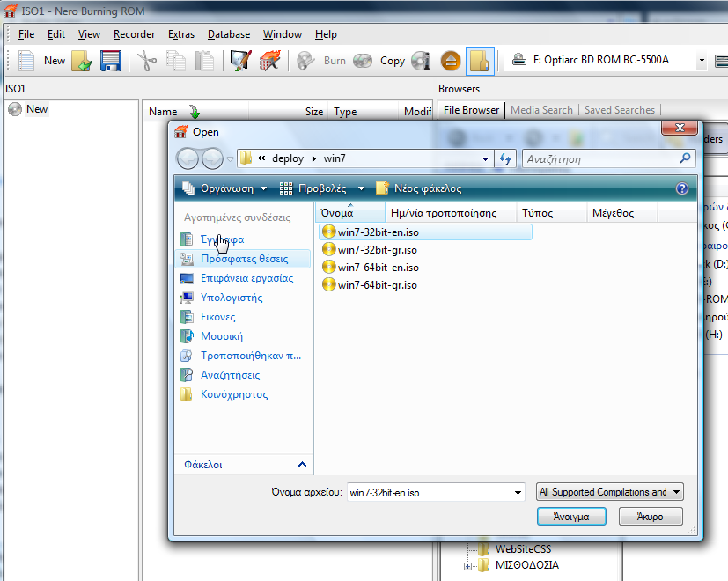Screen dimensions: 728x581
Task: Open the Nero Cover Designer icon
Action: pos(240,61)
